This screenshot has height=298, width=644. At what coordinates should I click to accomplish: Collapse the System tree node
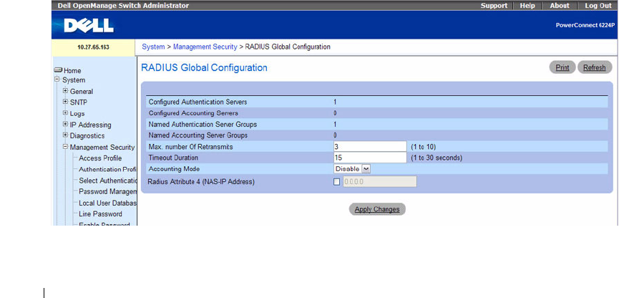tap(57, 80)
